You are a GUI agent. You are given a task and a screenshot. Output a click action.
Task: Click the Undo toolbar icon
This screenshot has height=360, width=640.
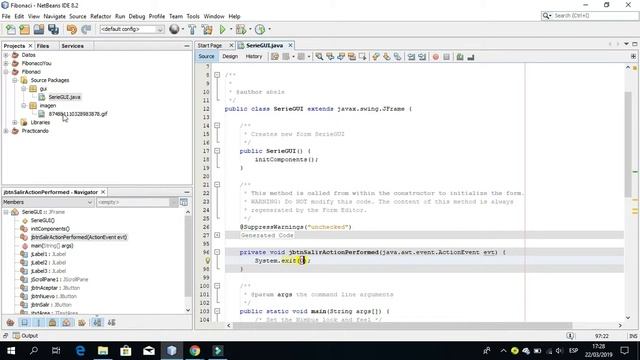point(71,29)
